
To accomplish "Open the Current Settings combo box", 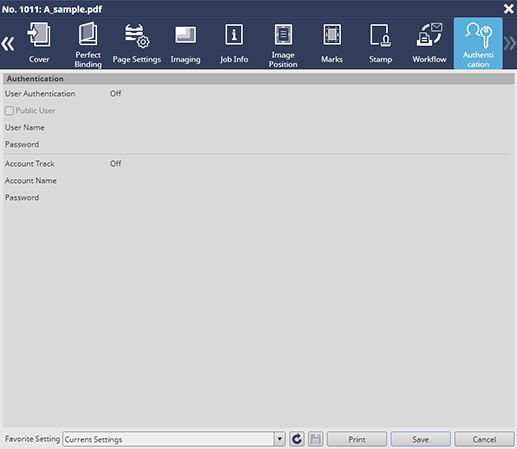I will 174,439.
